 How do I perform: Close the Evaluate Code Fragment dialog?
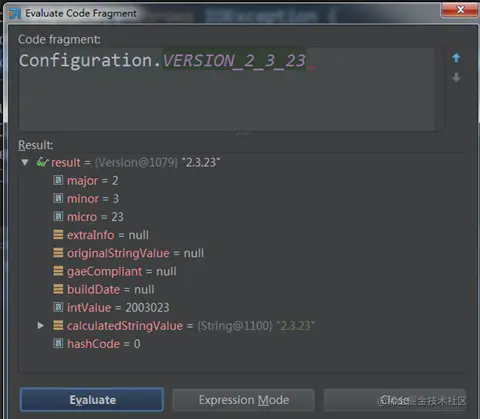click(x=460, y=10)
